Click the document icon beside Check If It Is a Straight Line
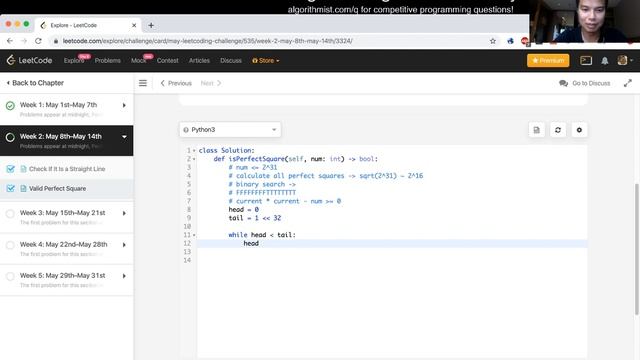 pos(23,169)
